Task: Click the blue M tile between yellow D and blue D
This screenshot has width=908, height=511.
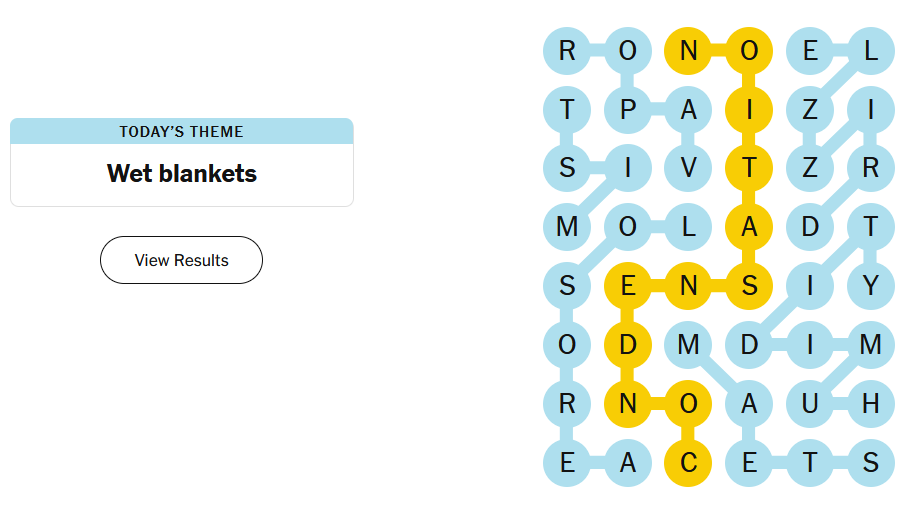Action: point(688,345)
